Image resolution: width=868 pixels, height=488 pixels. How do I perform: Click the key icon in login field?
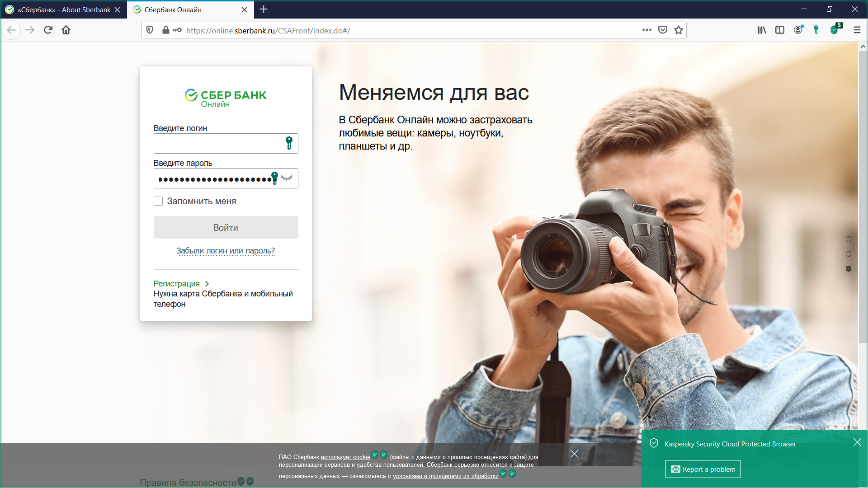(x=289, y=143)
